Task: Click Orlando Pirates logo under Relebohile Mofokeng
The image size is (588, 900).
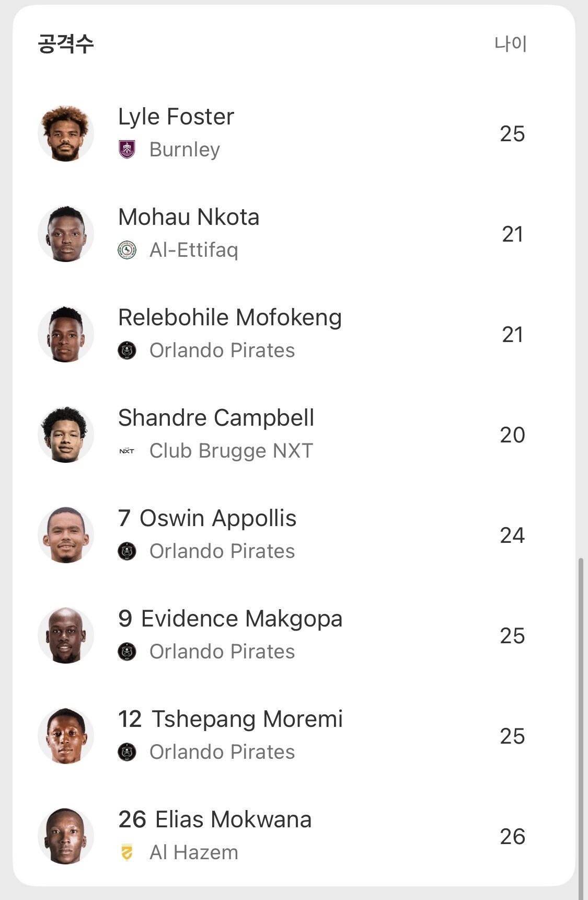Action: pyautogui.click(x=127, y=350)
